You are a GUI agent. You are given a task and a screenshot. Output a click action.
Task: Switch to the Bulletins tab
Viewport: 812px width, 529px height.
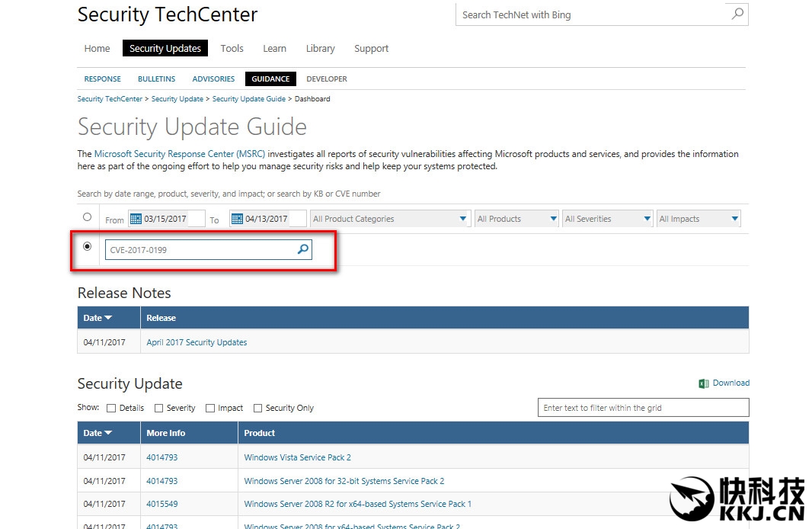(x=156, y=79)
